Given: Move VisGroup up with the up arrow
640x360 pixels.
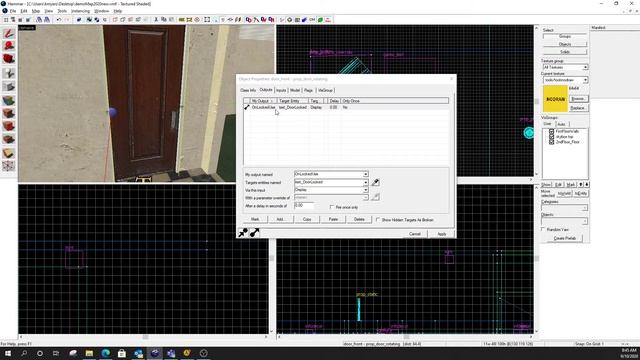Looking at the screenshot, I should click(x=581, y=184).
